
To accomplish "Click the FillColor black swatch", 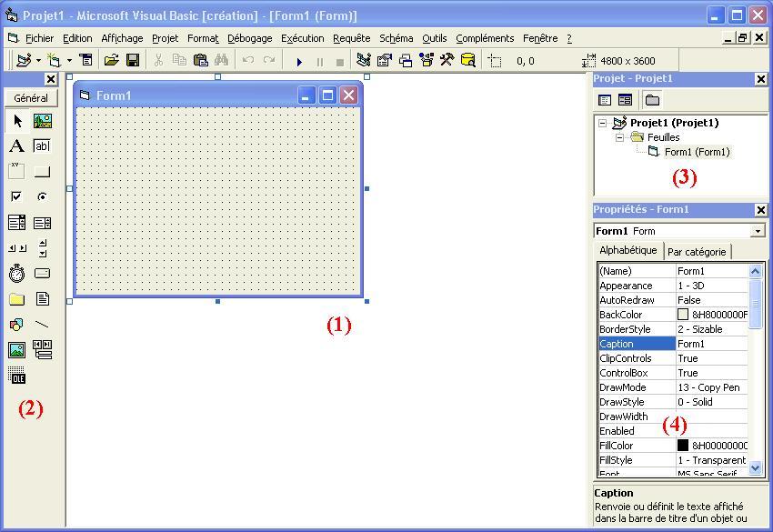I will click(x=683, y=446).
